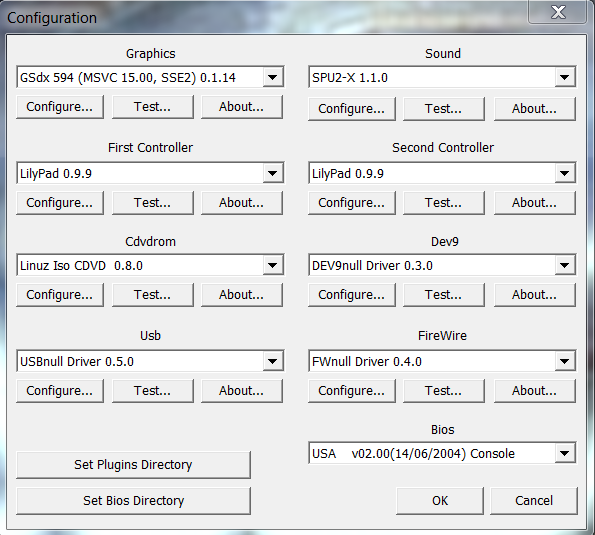Test the Second Controller plugin
Image resolution: width=595 pixels, height=535 pixels.
coord(444,203)
